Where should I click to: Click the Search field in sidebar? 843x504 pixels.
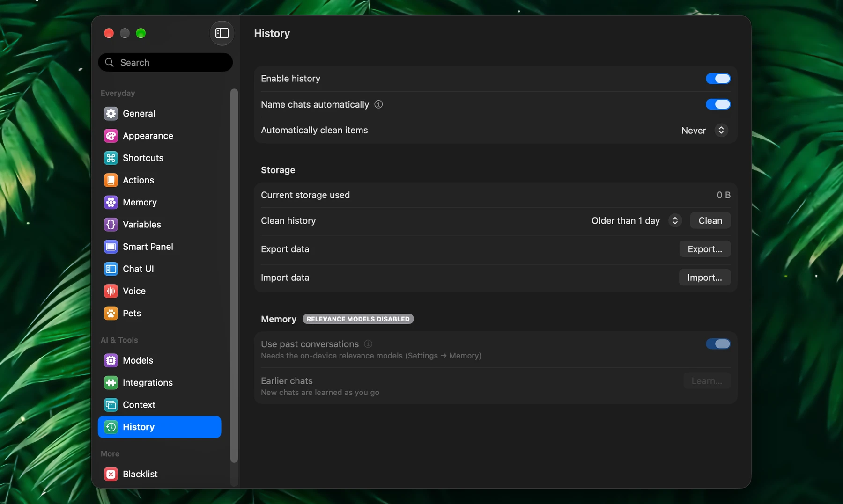tap(165, 62)
